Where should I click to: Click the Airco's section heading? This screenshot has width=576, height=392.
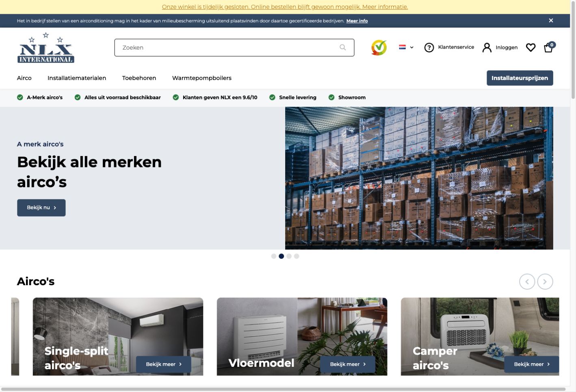(36, 282)
